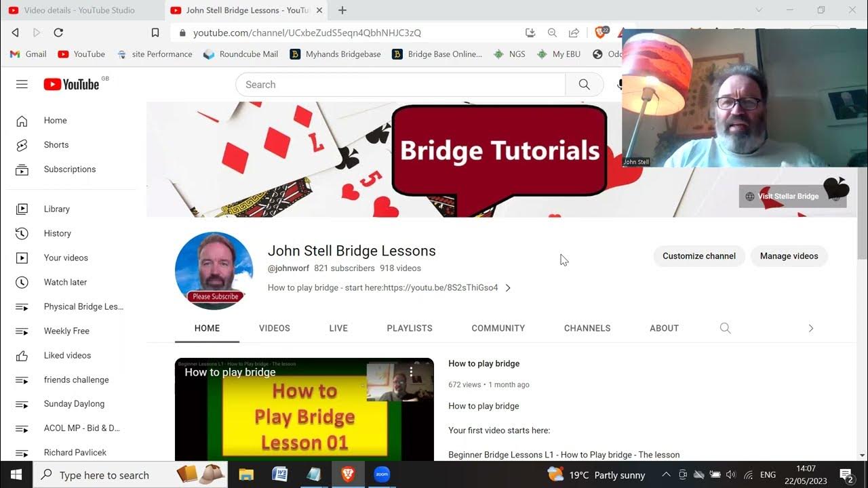This screenshot has width=868, height=488.
Task: Expand the channel description chevron
Action: 508,288
